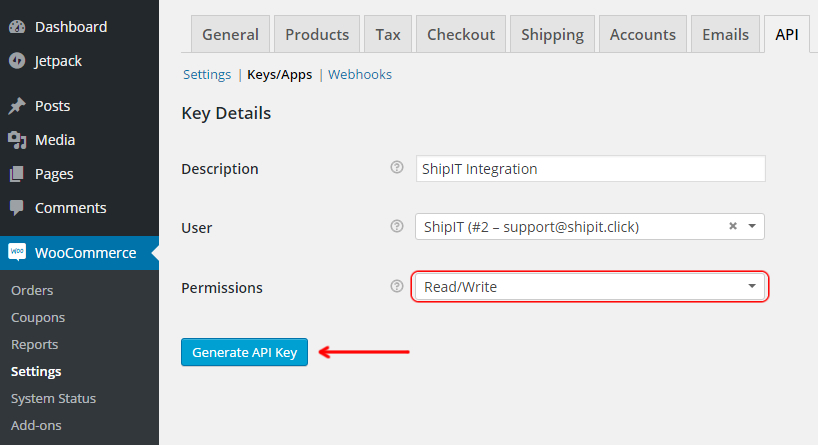
Task: Click the Posts pushpin icon
Action: (17, 106)
